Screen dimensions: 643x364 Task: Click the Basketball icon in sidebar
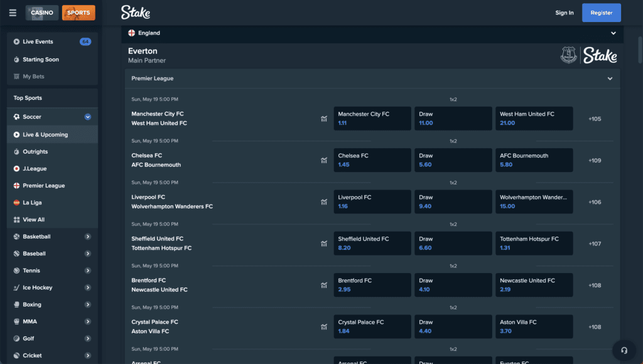(x=16, y=237)
